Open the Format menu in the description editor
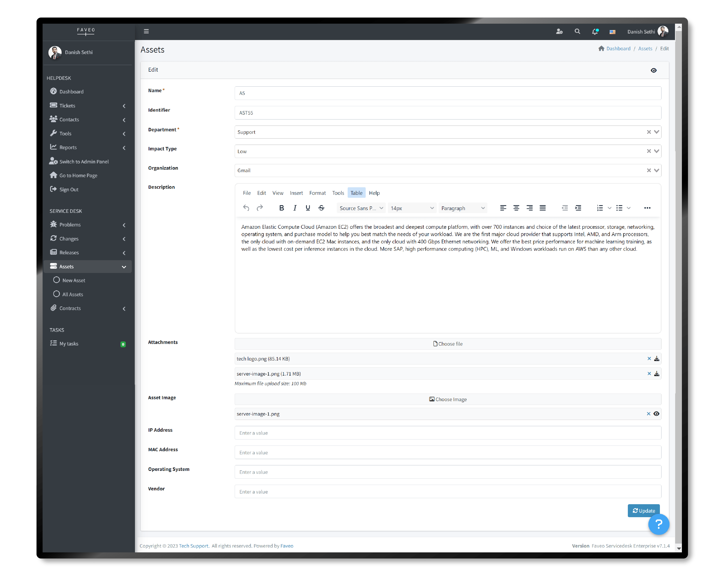 click(317, 193)
